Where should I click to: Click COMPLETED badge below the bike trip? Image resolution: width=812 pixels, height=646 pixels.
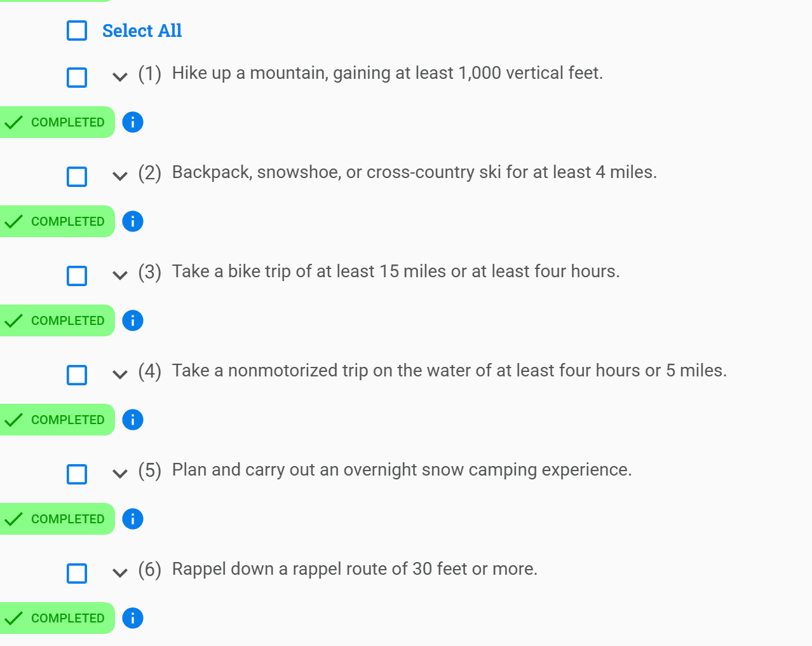point(57,320)
